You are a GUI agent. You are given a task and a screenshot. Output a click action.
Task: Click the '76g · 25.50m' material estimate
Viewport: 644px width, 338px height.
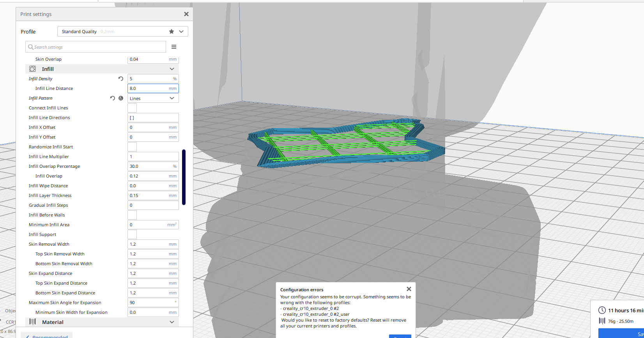click(621, 321)
